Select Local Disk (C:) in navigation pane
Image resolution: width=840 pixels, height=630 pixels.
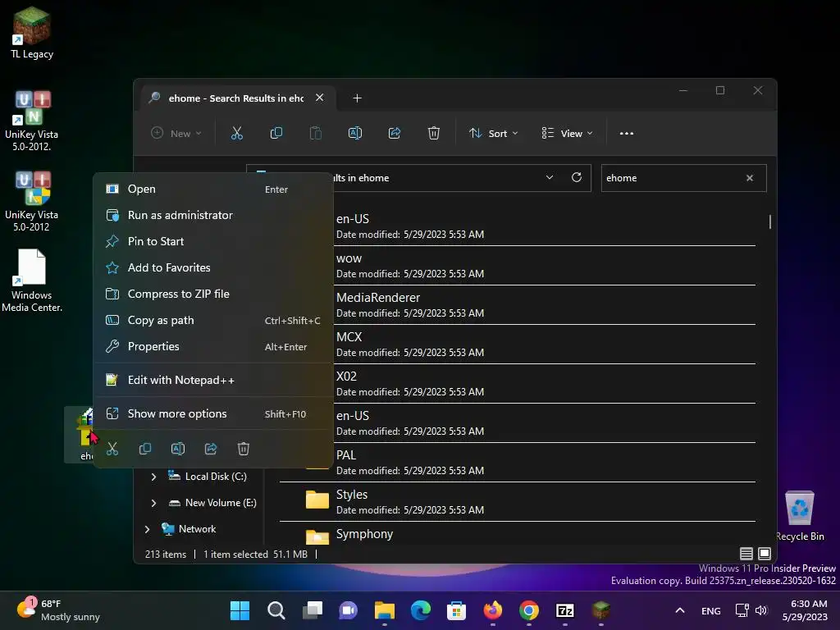208,477
